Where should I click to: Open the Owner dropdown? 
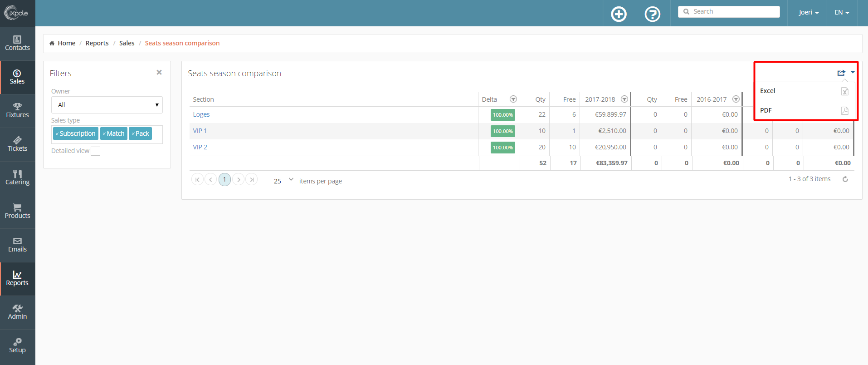(x=107, y=105)
